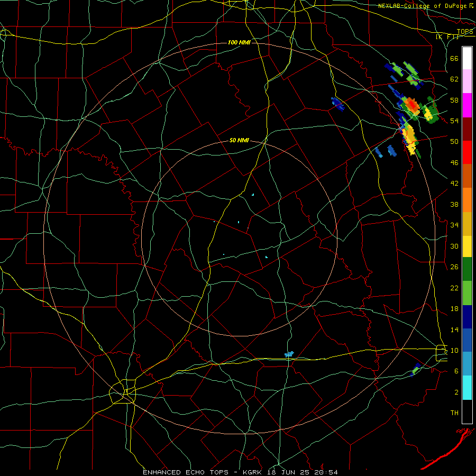Click the "K FT" units label
476x476 pixels.
[x=447, y=37]
